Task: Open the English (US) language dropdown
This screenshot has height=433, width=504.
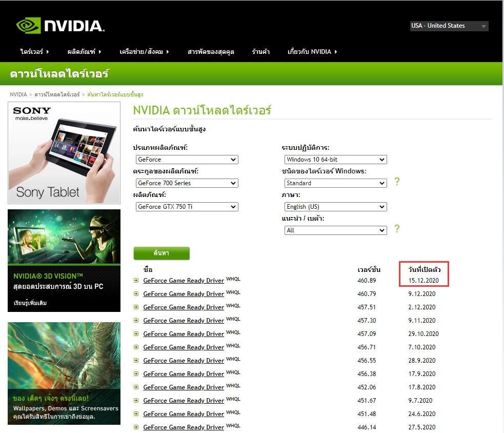Action: 335,207
